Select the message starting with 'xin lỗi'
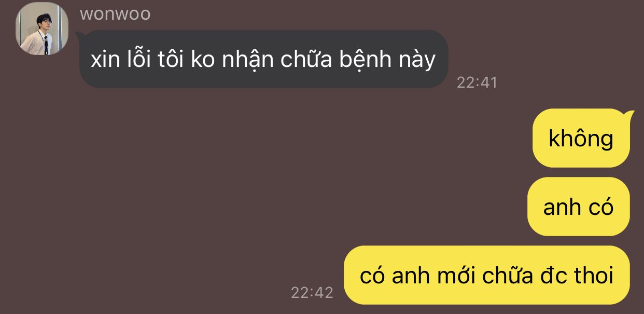The width and height of the screenshot is (644, 314). point(263,59)
